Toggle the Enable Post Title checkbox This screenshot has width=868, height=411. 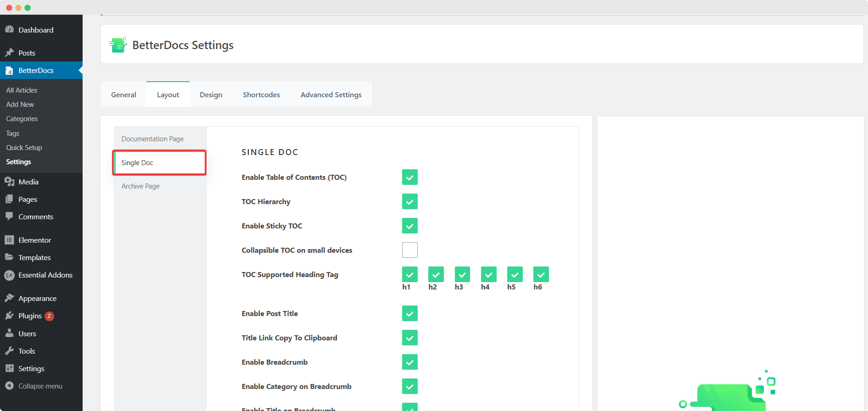[x=410, y=313]
